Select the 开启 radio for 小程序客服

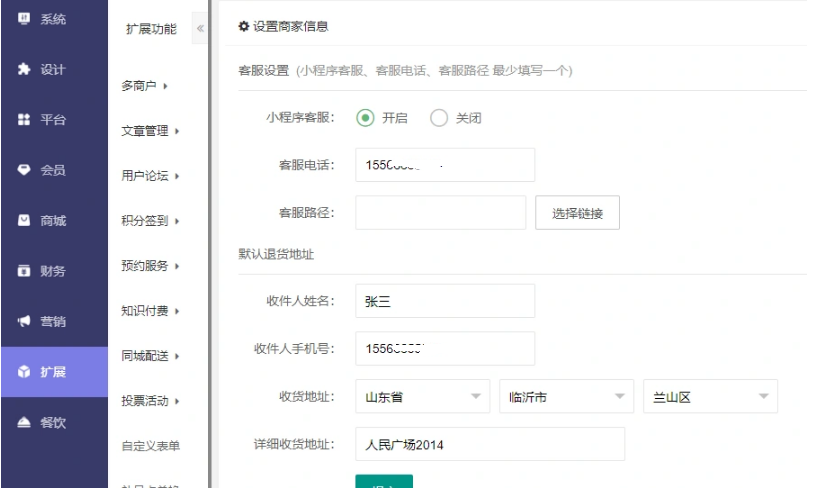366,117
